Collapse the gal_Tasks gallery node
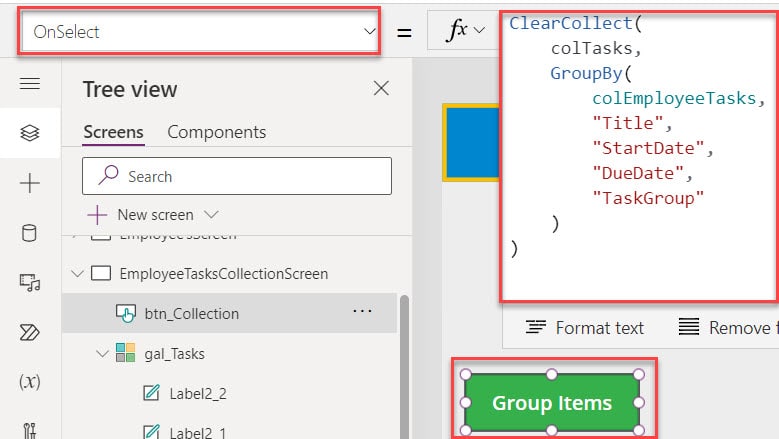779x439 pixels. tap(102, 354)
